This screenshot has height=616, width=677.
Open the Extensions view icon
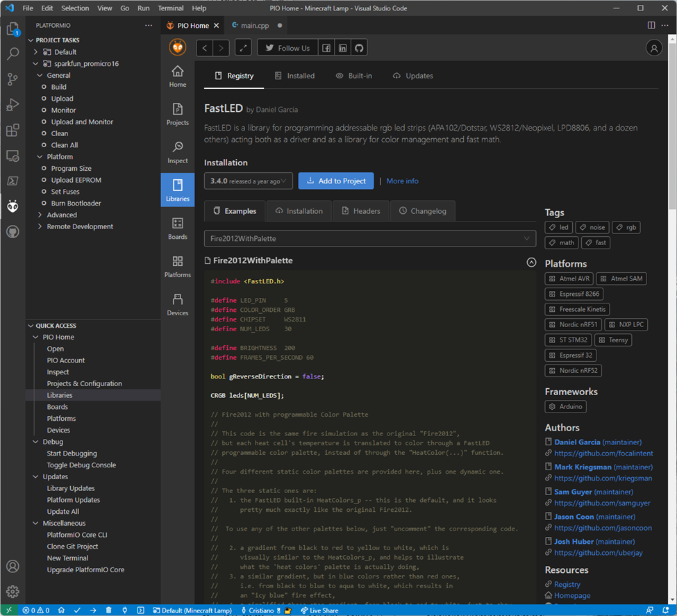(12, 131)
